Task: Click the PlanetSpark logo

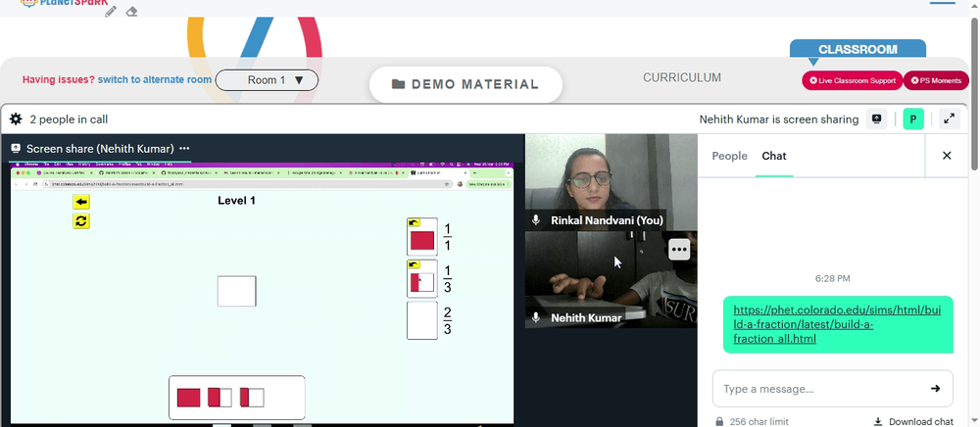Action: coord(64,3)
